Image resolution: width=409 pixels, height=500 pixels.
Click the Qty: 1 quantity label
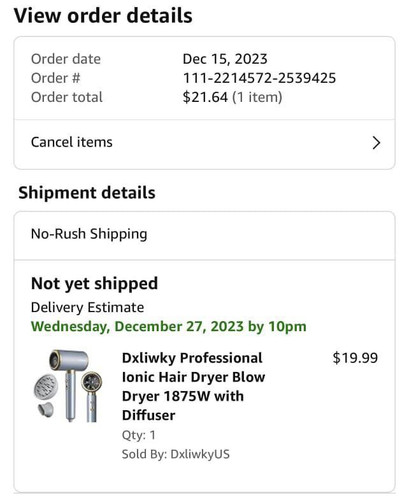(x=139, y=435)
